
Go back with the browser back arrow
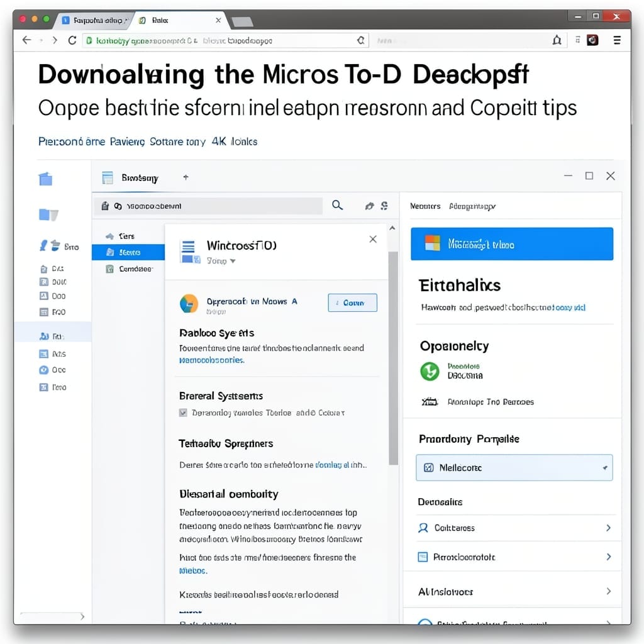pyautogui.click(x=26, y=40)
